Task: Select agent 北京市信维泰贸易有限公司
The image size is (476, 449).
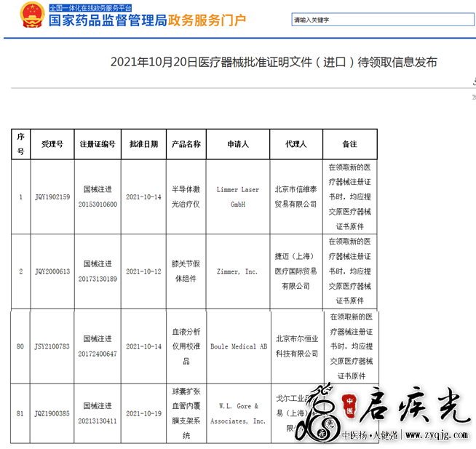Action: [x=295, y=196]
